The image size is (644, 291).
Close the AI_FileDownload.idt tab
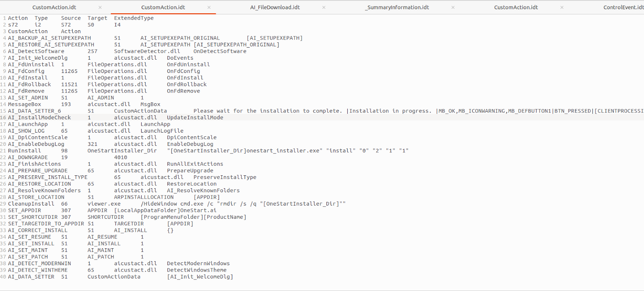coord(324,7)
